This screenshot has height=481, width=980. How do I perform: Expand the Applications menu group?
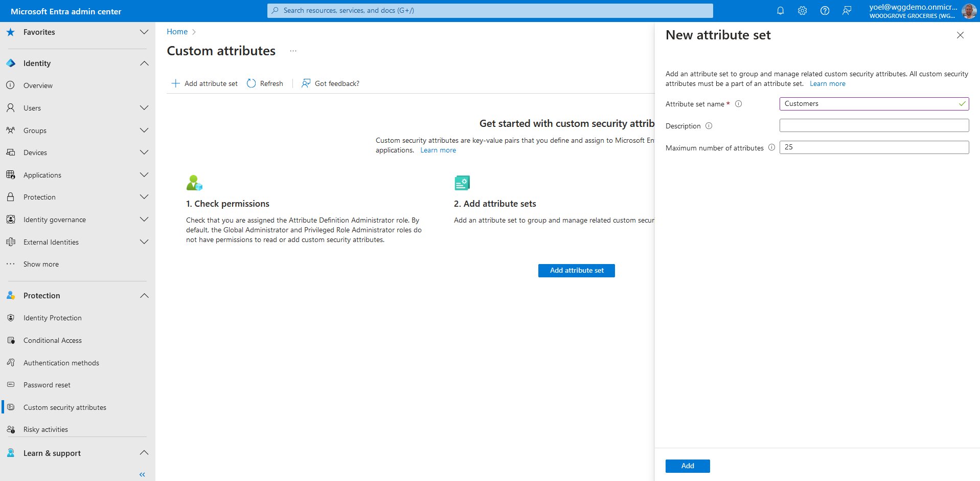pos(144,175)
